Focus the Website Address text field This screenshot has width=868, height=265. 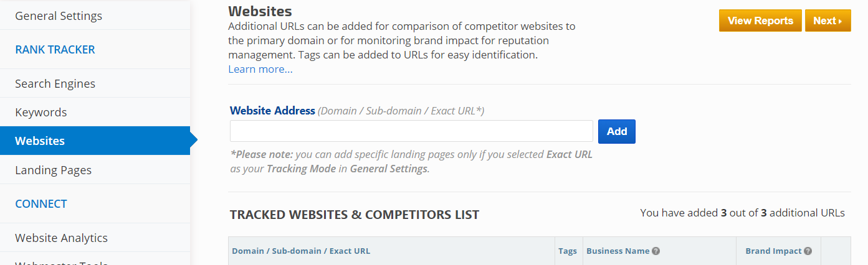tap(411, 131)
